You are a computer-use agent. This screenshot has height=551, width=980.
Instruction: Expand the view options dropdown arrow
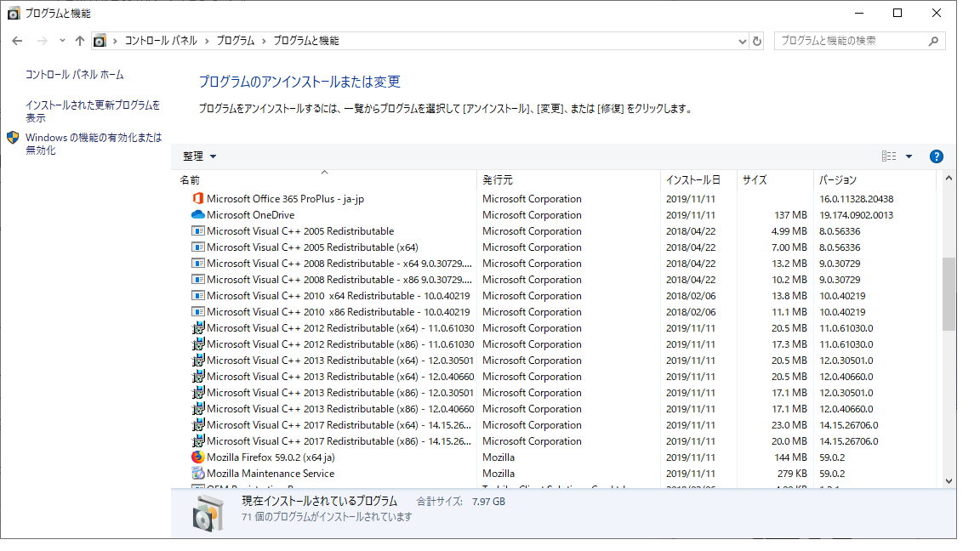[x=909, y=156]
